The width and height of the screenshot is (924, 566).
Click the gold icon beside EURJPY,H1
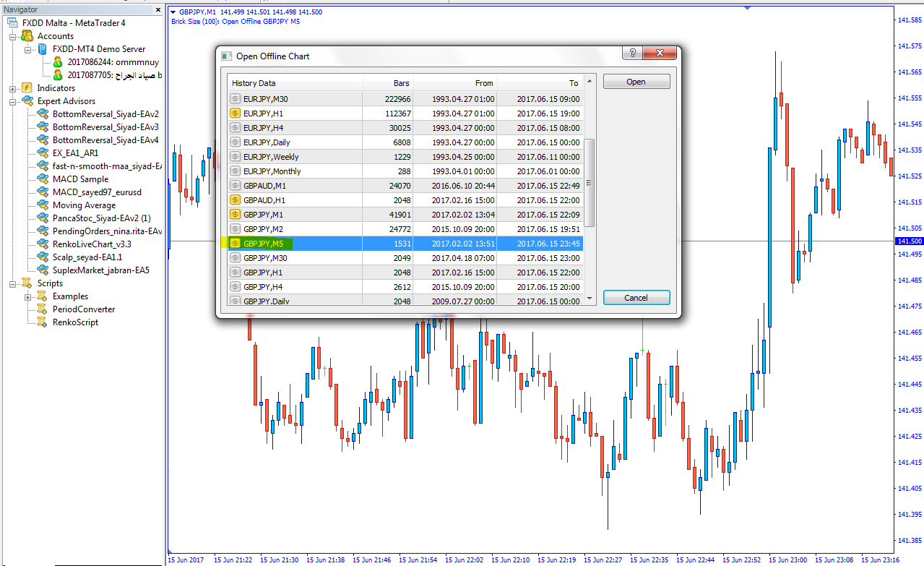236,113
